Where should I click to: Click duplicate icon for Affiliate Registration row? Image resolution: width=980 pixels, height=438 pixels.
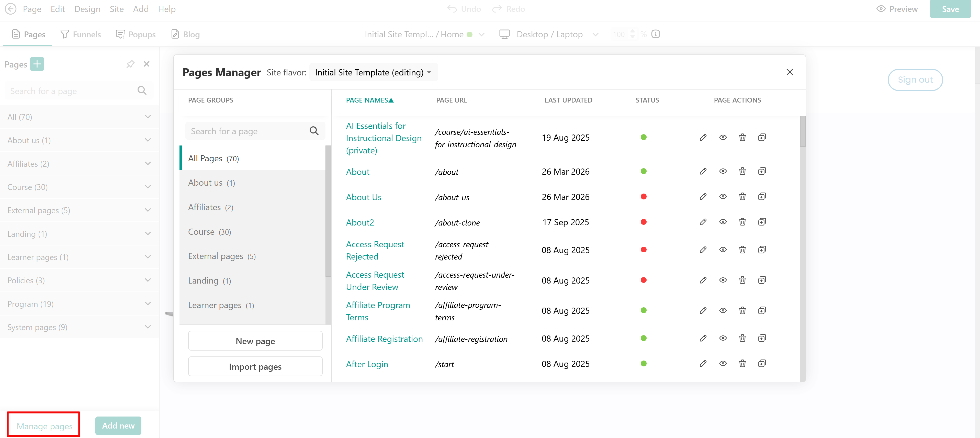pos(762,338)
